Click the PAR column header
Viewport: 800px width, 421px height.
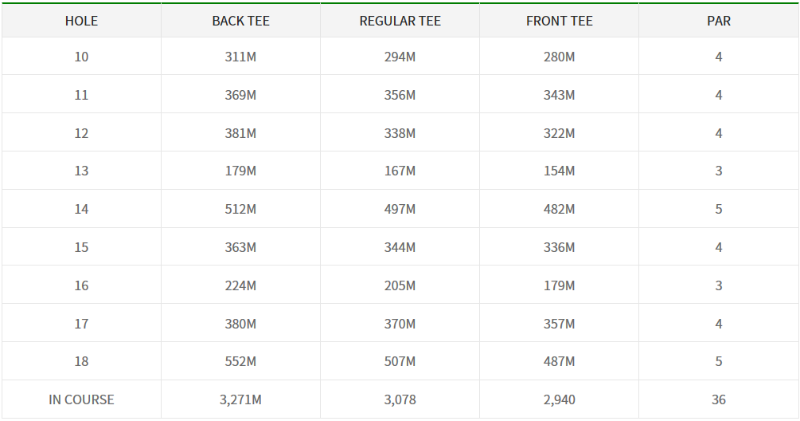coord(718,21)
